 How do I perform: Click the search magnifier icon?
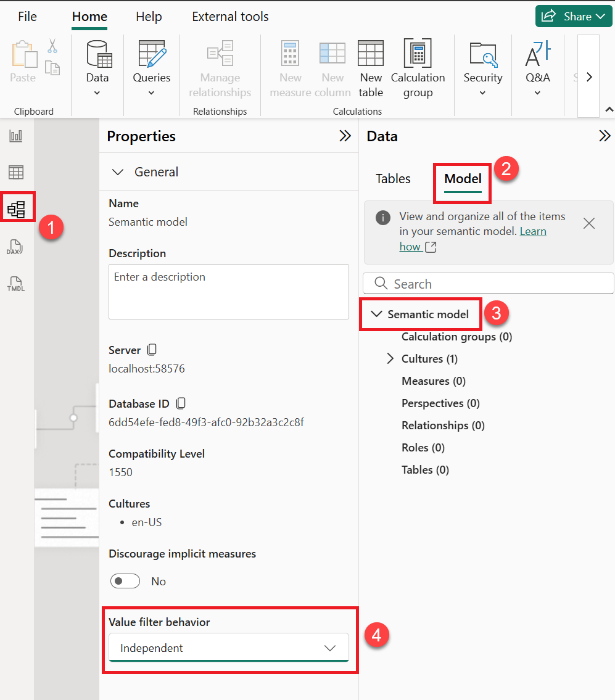pyautogui.click(x=381, y=283)
